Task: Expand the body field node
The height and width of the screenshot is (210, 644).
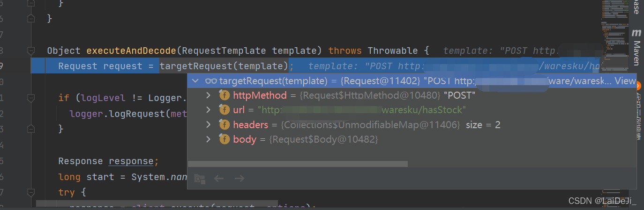Action: pyautogui.click(x=209, y=139)
